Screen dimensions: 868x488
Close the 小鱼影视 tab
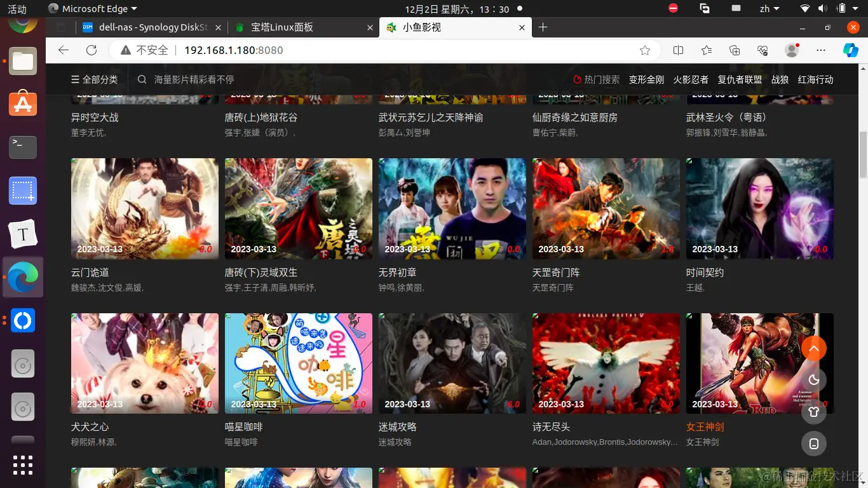[522, 27]
